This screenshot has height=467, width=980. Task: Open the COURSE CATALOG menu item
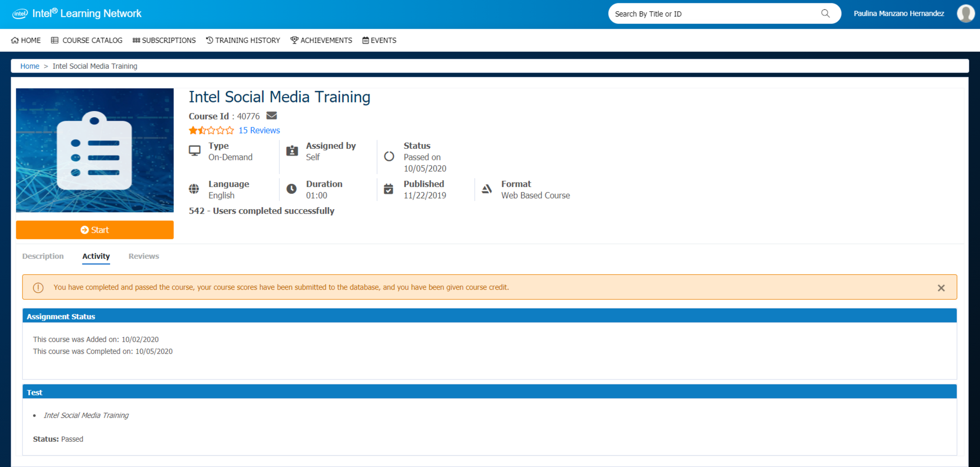[87, 40]
